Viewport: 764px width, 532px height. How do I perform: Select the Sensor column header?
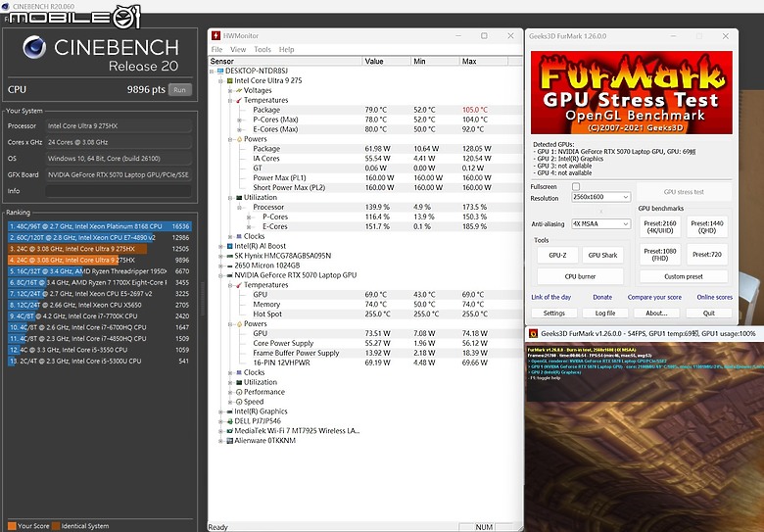[x=286, y=62]
